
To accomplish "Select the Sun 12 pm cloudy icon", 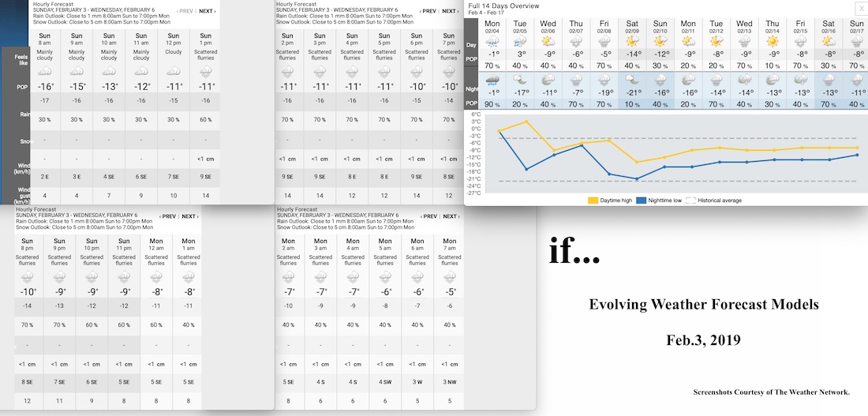I will [x=174, y=71].
